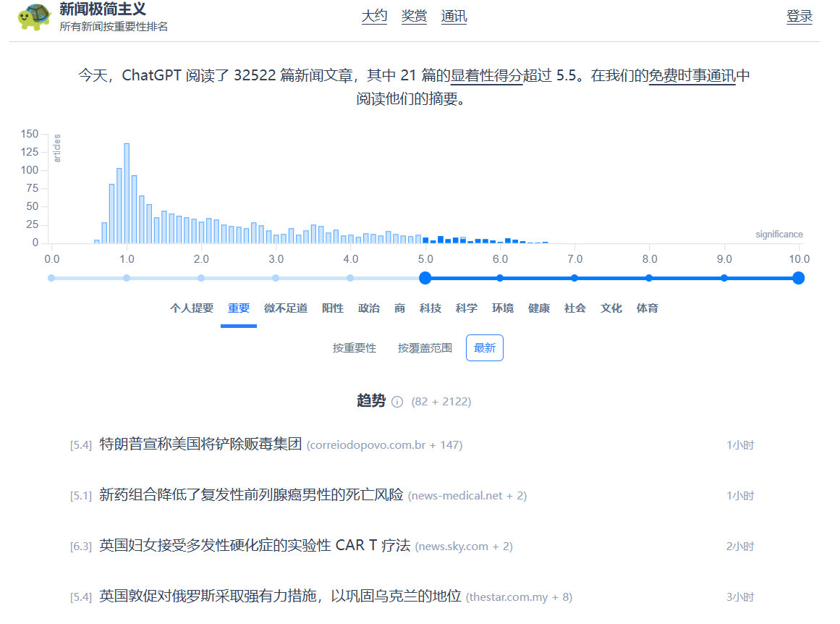The image size is (840, 624).
Task: Click the 登录 login link
Action: tap(799, 16)
